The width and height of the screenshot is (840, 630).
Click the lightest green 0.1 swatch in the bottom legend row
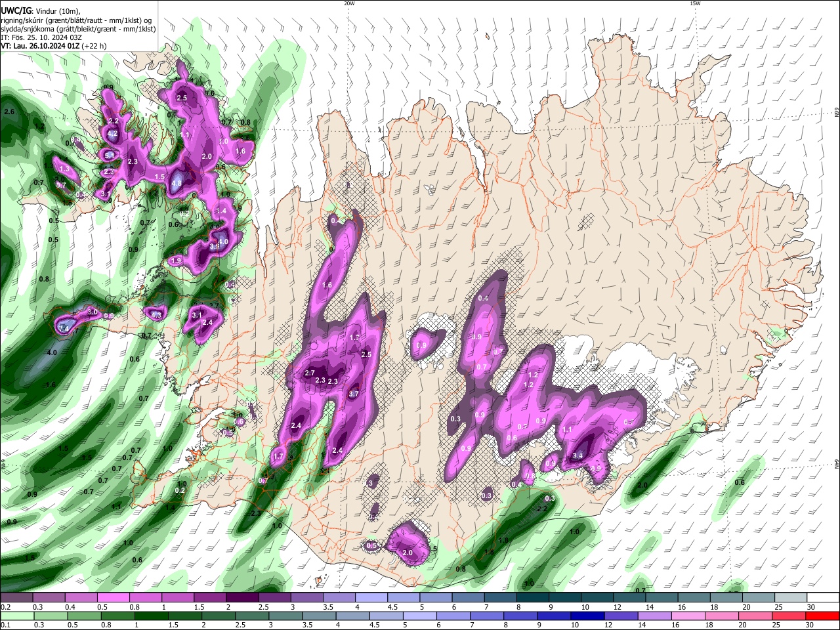pos(17,616)
